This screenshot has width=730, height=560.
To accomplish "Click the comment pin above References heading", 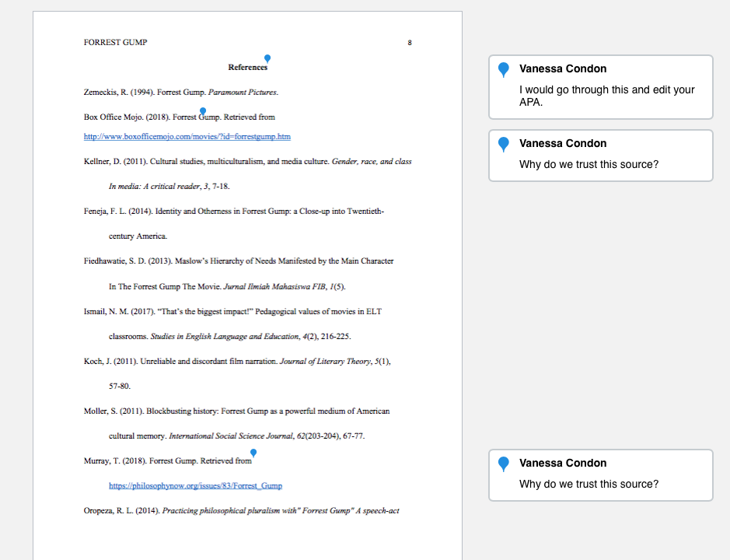I will pos(267,58).
